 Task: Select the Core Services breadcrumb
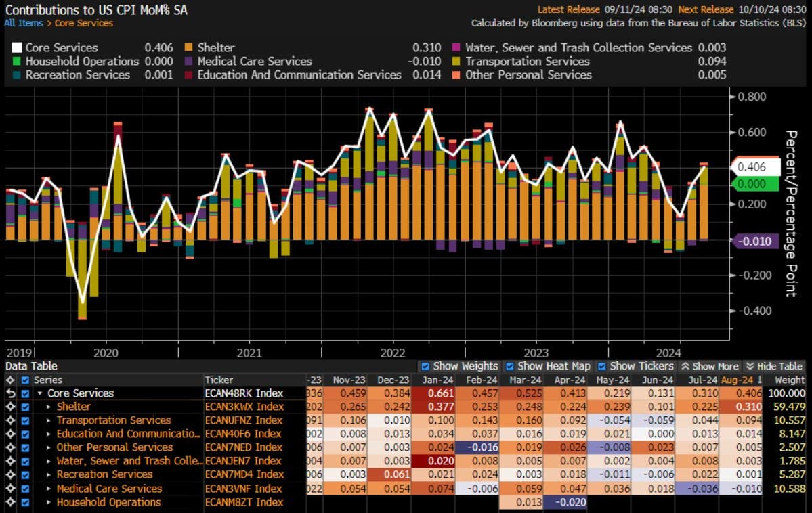tap(84, 23)
